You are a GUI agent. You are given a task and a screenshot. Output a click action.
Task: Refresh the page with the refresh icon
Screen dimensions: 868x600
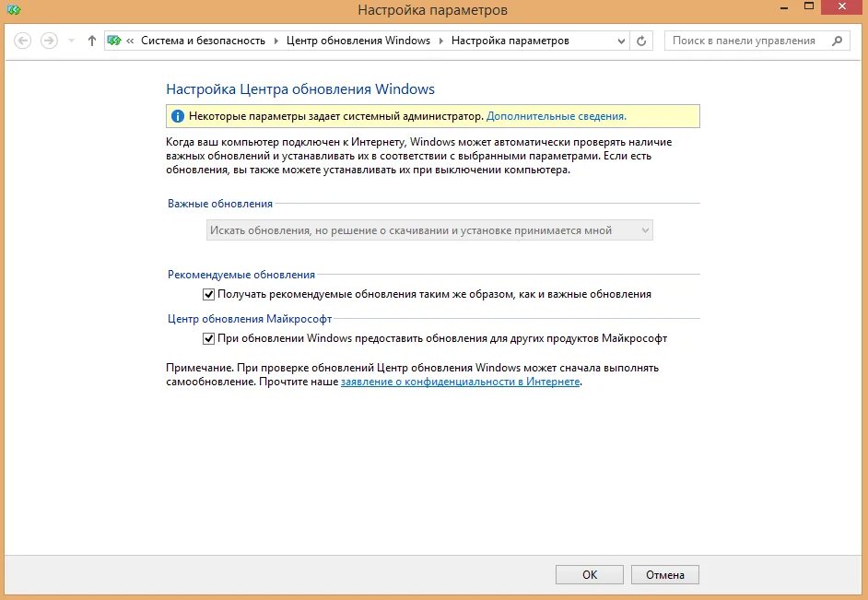[x=641, y=41]
